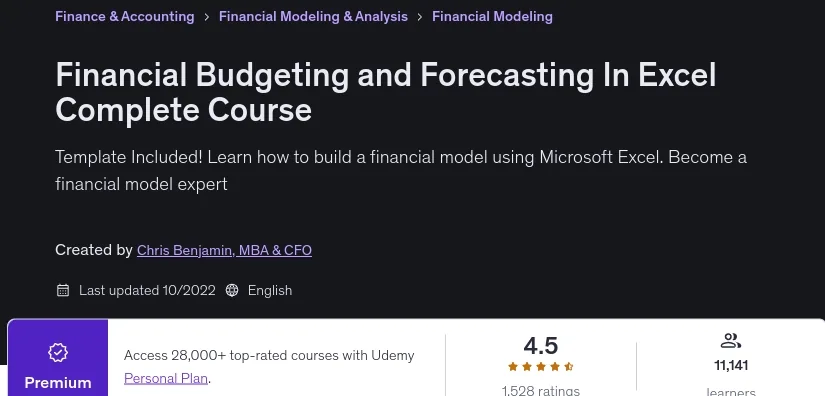Image resolution: width=825 pixels, height=396 pixels.
Task: Click the Last updated 10/2022 text
Action: coord(147,290)
